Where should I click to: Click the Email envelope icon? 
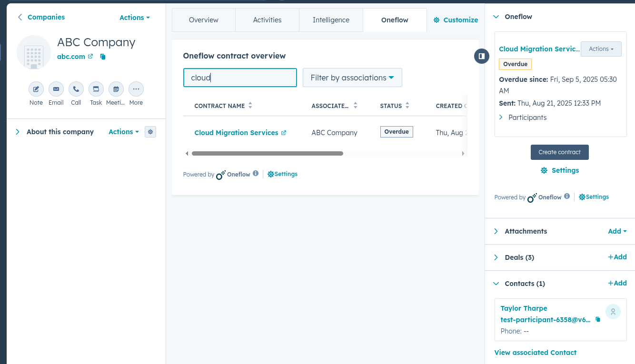click(x=56, y=89)
